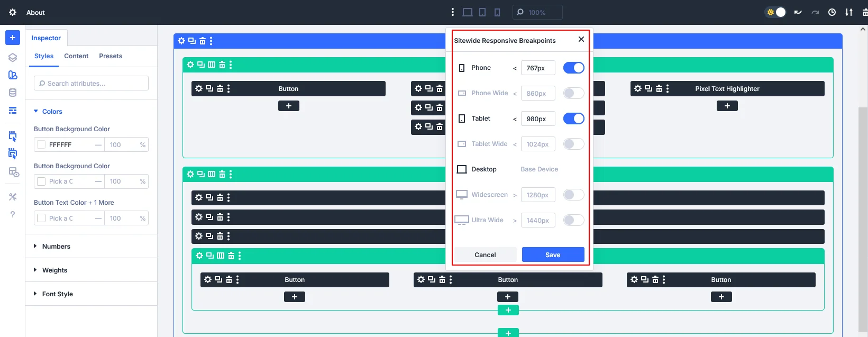Image resolution: width=868 pixels, height=337 pixels.
Task: Disable the Tablet breakpoint toggle
Action: coord(573,119)
